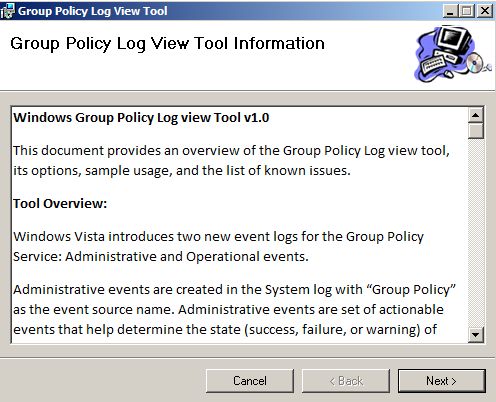The width and height of the screenshot is (496, 402).
Task: Click the line starting 'Windows Vista introduces two new'
Action: coord(218,237)
